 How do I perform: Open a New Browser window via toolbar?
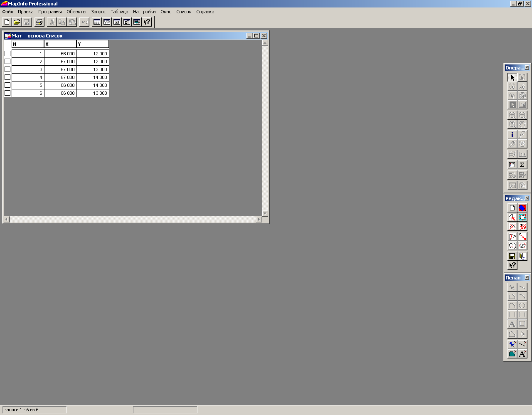click(x=97, y=22)
